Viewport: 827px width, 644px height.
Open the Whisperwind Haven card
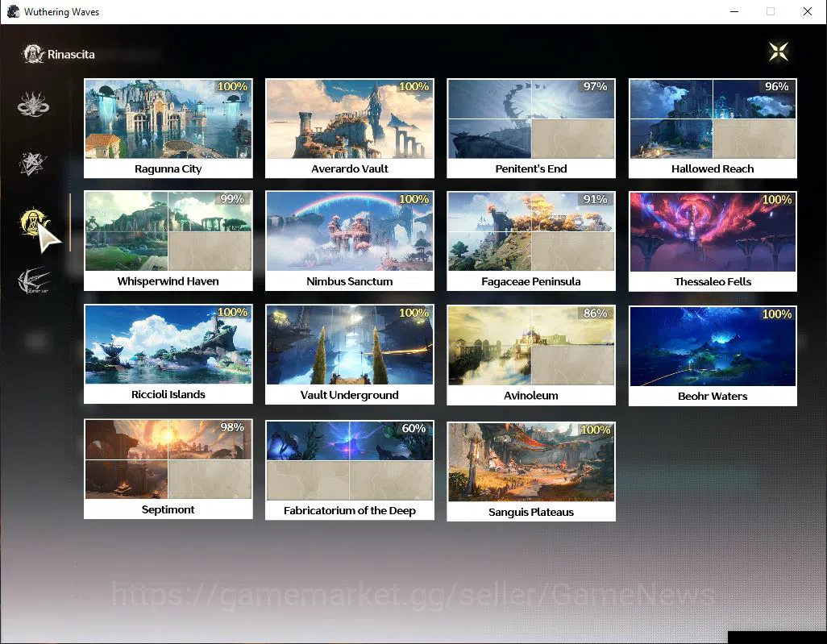point(168,240)
